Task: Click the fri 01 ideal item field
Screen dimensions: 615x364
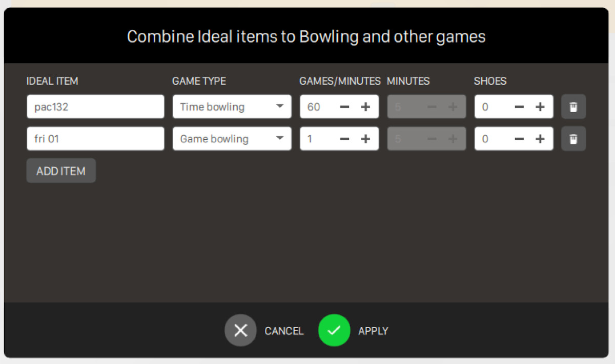Action: [95, 139]
